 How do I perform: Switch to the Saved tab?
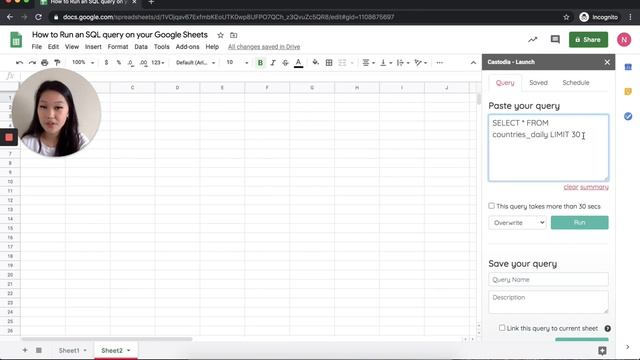pyautogui.click(x=538, y=82)
